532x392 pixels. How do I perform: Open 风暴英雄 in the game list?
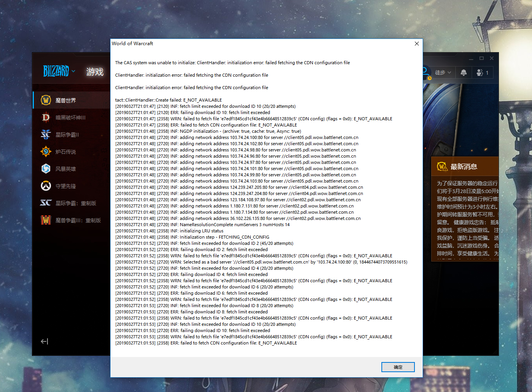pos(66,169)
